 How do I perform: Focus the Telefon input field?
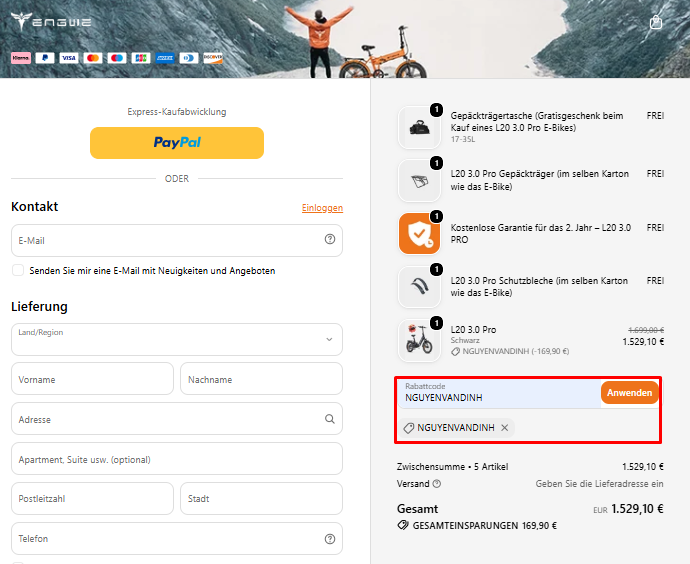(177, 538)
